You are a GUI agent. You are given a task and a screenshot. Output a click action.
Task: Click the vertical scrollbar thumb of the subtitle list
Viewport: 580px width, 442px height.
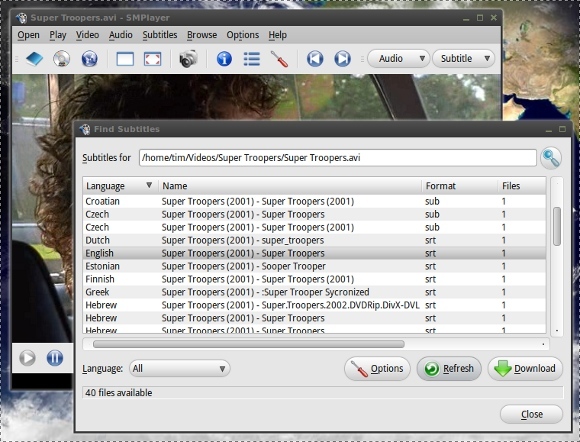point(557,226)
